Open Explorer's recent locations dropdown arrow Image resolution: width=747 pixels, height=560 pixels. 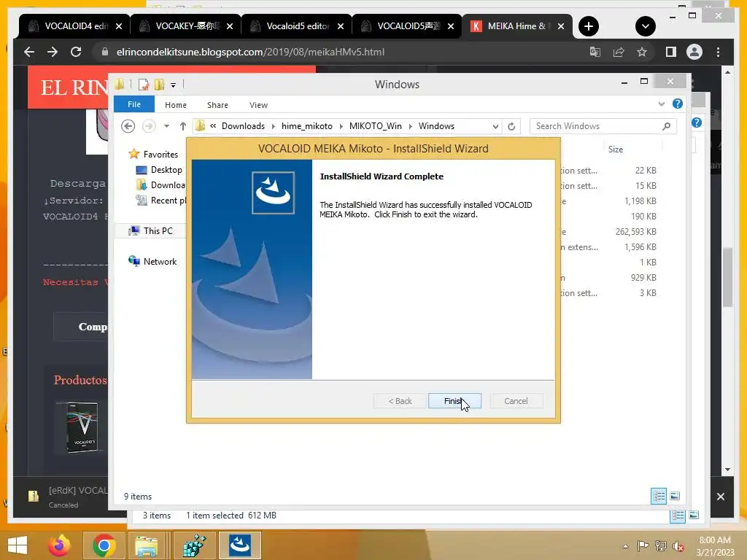pos(167,126)
